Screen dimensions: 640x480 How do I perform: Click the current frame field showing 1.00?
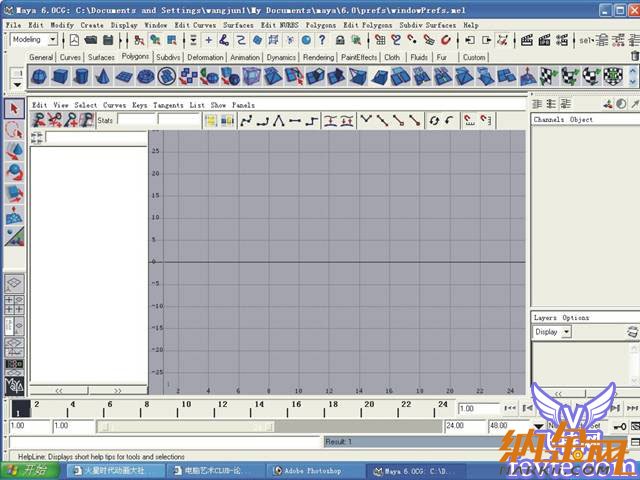pos(478,408)
